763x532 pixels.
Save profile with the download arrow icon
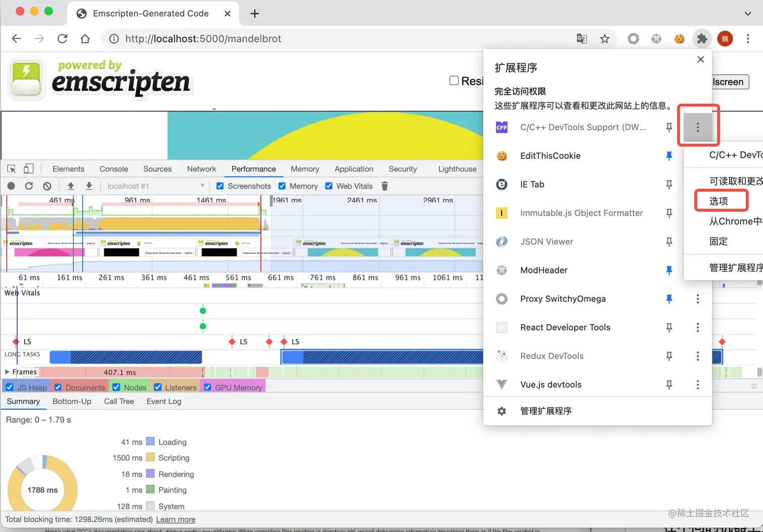point(89,186)
